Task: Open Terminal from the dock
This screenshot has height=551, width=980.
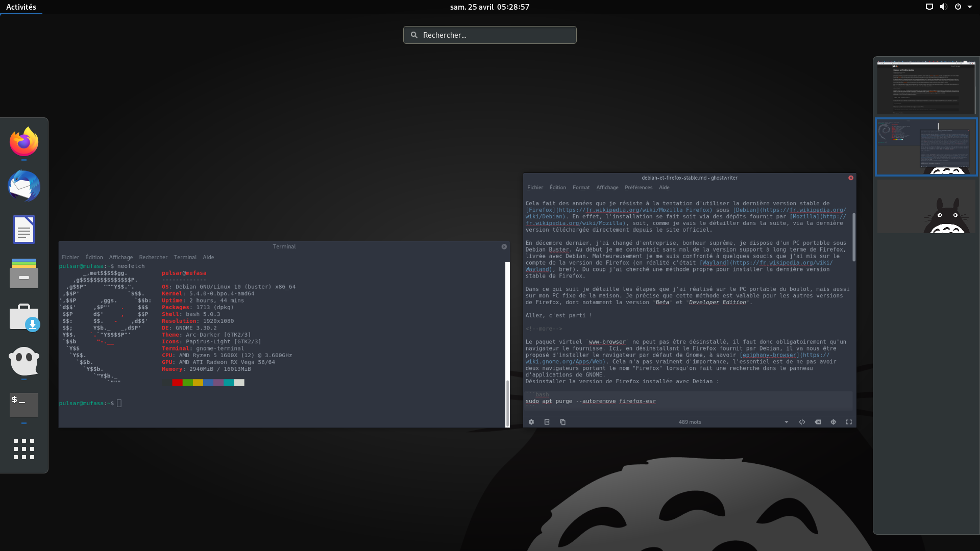Action: 24,405
